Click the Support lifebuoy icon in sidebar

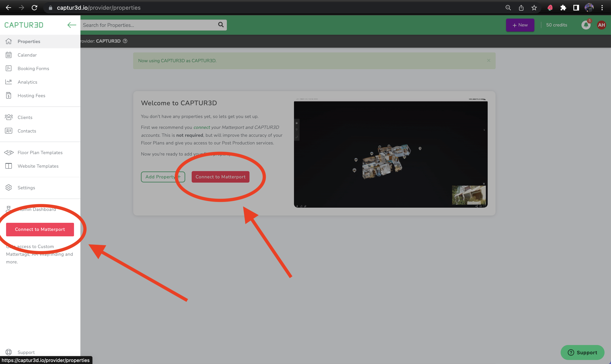(8, 352)
